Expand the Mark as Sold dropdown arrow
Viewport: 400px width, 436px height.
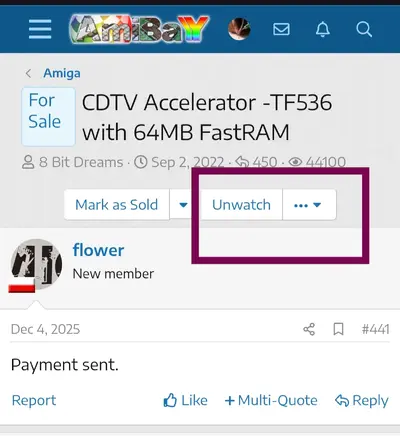coord(183,205)
